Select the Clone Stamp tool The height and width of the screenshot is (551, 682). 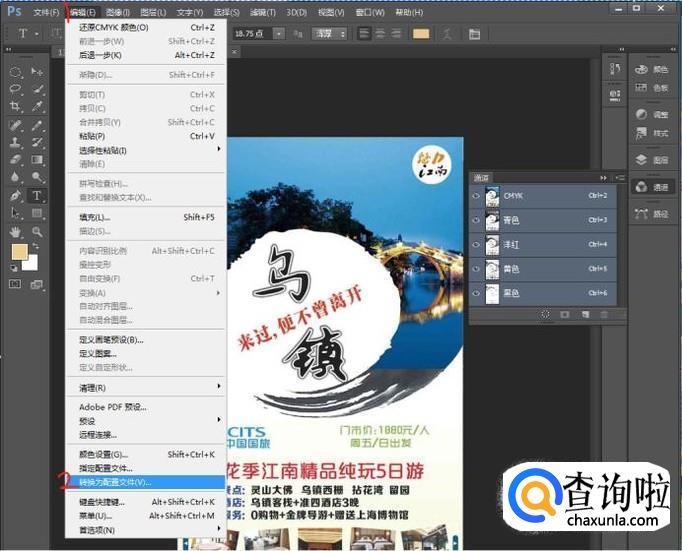(16, 143)
